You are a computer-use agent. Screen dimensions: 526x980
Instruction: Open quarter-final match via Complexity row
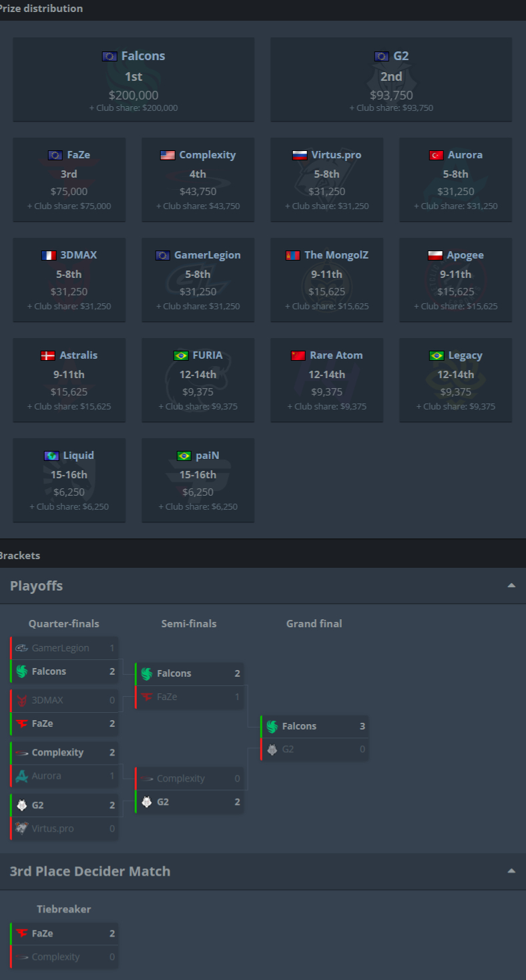[64, 752]
